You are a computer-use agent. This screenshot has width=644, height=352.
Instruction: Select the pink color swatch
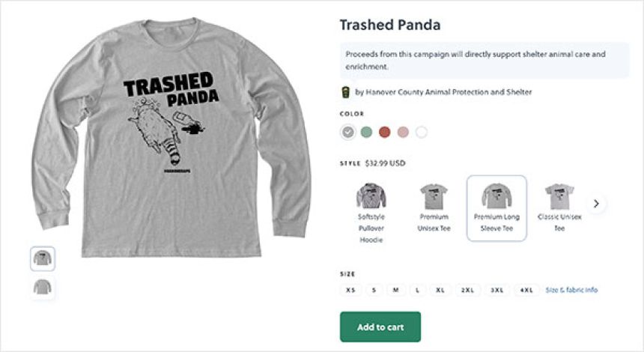pos(404,133)
